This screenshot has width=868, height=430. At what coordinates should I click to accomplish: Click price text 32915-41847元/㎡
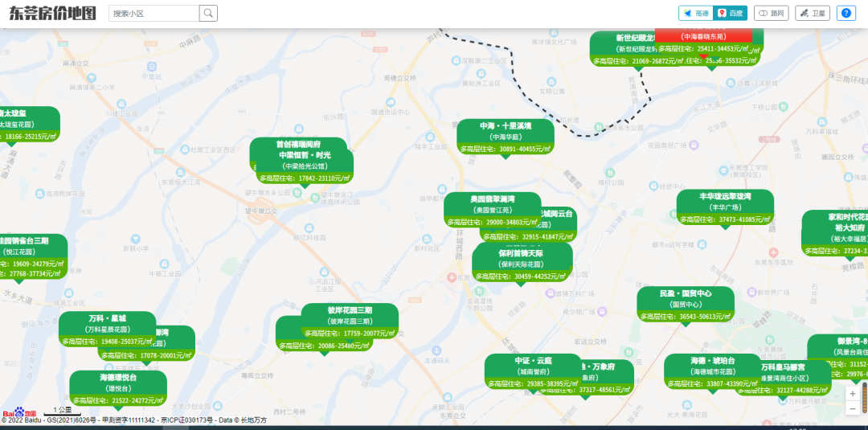point(548,236)
